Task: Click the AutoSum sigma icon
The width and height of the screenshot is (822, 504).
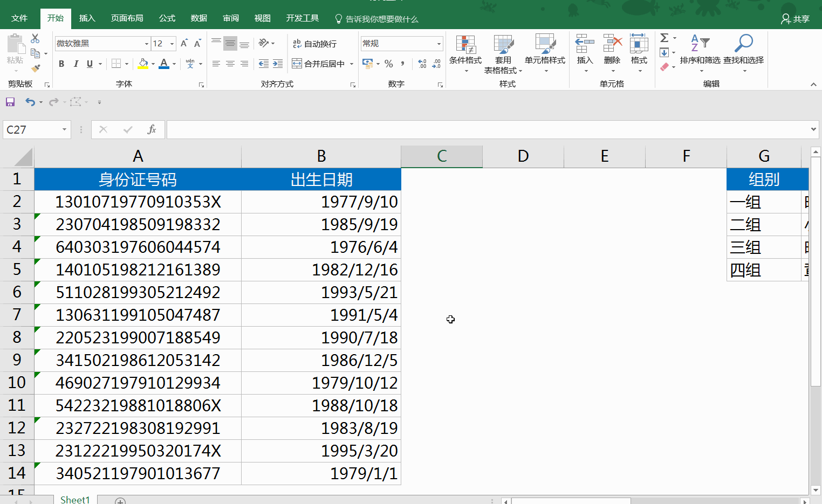Action: click(665, 38)
